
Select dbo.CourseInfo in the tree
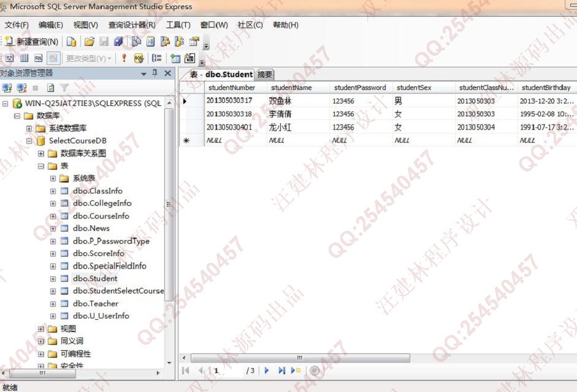[x=101, y=216]
